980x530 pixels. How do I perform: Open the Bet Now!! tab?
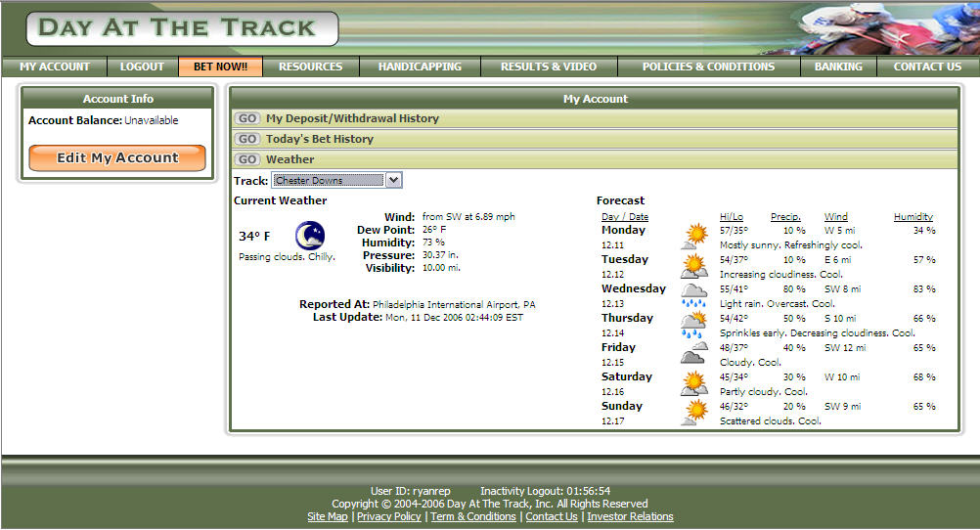pyautogui.click(x=220, y=66)
